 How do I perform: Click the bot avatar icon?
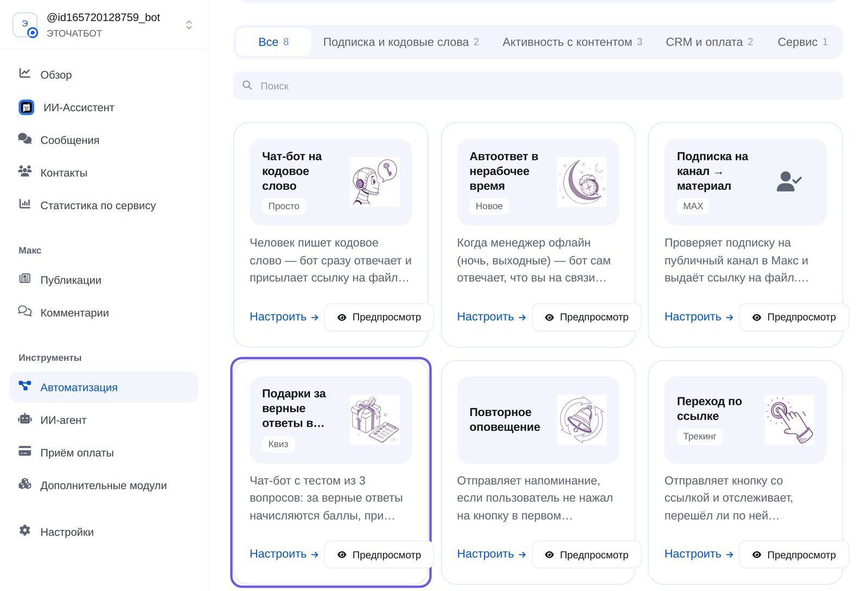coord(25,25)
